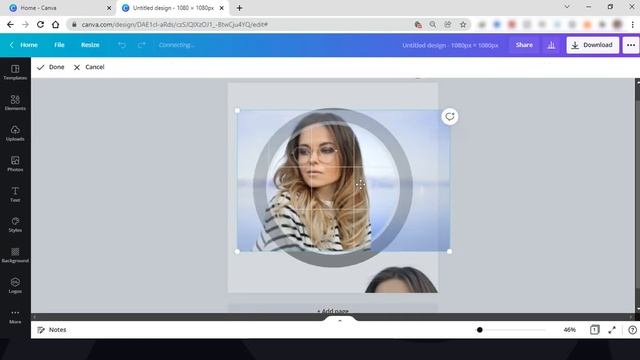Adjust the zoom slider handle
Screen dimensions: 640x360
coord(480,330)
